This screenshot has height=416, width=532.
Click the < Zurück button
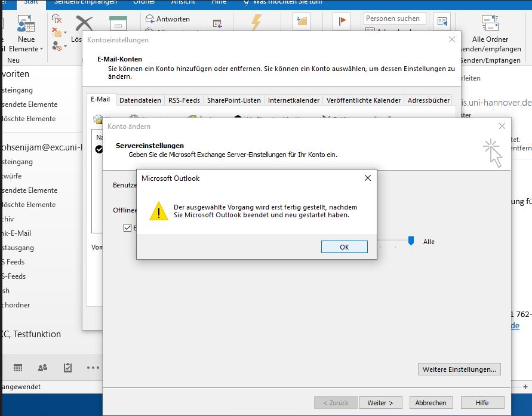pyautogui.click(x=336, y=403)
